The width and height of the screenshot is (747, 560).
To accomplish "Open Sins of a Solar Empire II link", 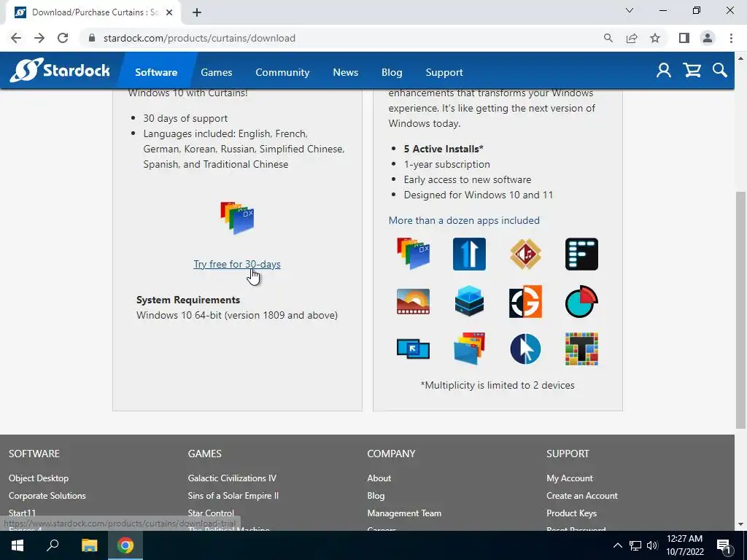I will coord(233,496).
